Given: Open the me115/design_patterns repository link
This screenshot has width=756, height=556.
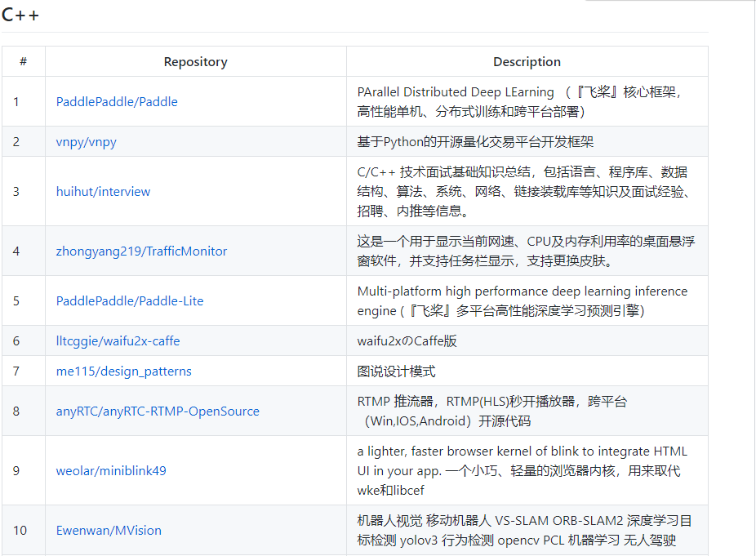Looking at the screenshot, I should point(122,371).
